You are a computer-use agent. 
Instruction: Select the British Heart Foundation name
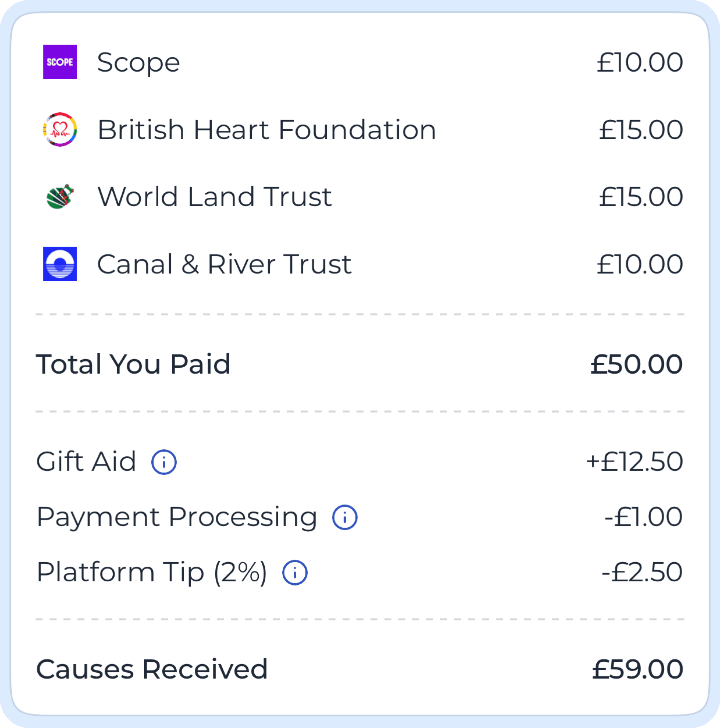[267, 130]
